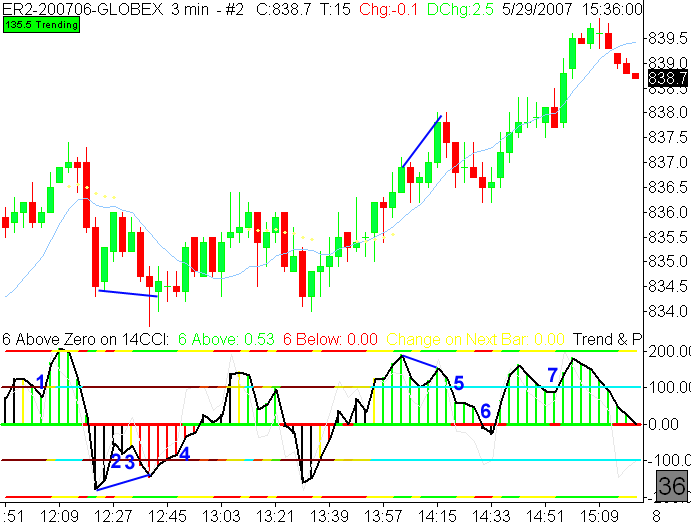Screen dimensions: 691x524
Task: Click the 13:39 time axis label
Action: tap(329, 515)
